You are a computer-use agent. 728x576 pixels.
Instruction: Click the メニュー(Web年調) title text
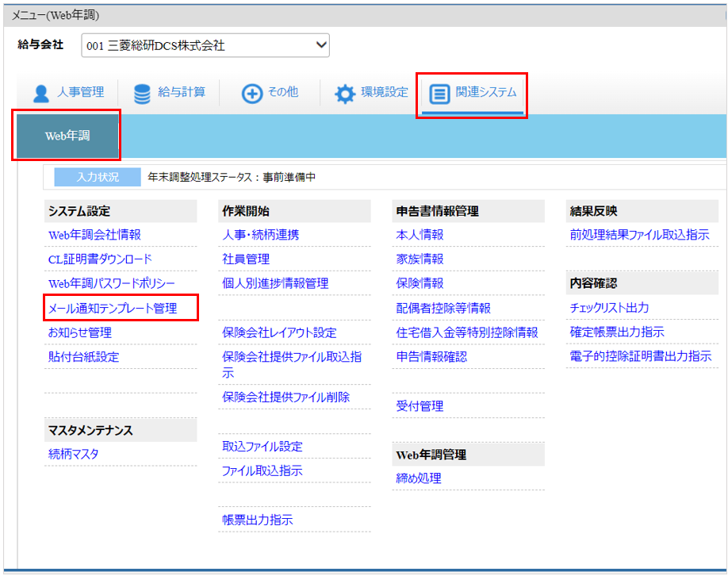pyautogui.click(x=56, y=15)
